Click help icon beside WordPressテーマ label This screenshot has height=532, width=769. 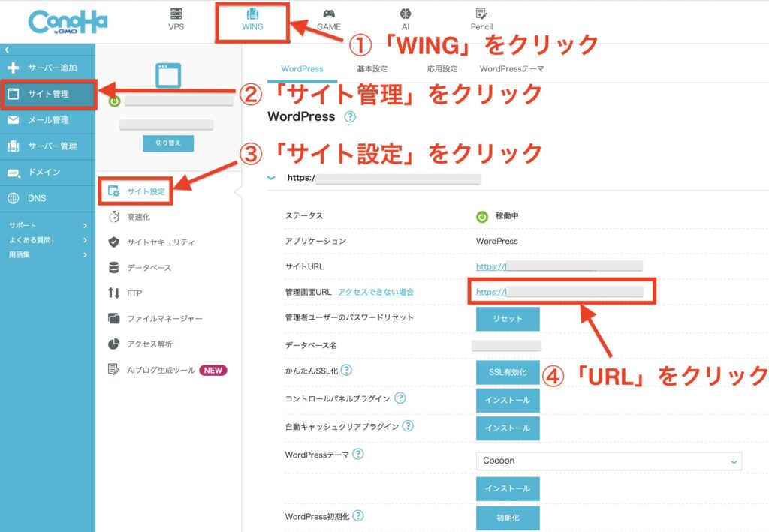[x=358, y=454]
